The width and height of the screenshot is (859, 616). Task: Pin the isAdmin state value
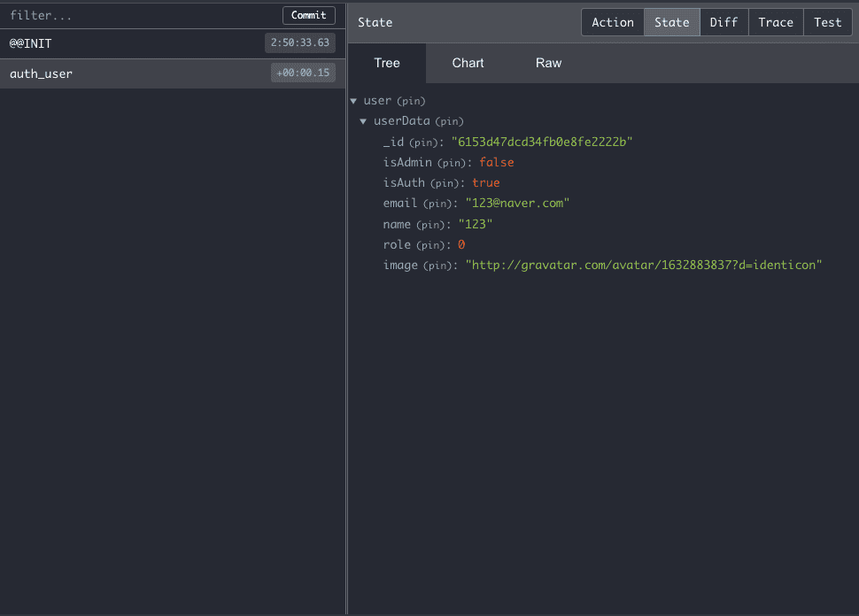pos(452,163)
